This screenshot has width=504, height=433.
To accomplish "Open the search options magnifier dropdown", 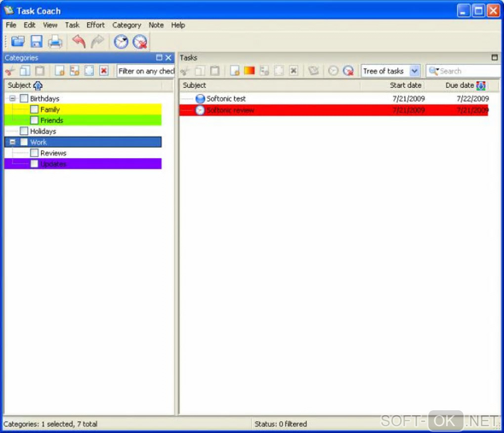I will point(434,71).
